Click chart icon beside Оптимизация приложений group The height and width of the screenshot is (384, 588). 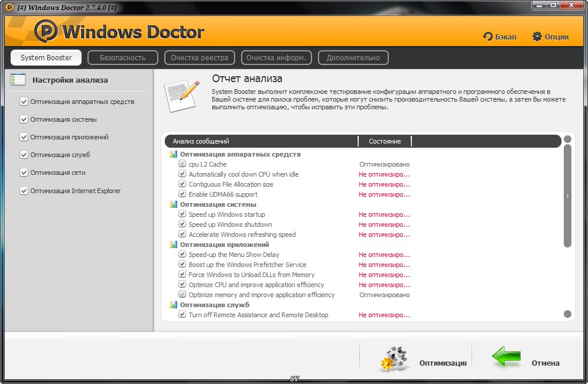pyautogui.click(x=173, y=245)
